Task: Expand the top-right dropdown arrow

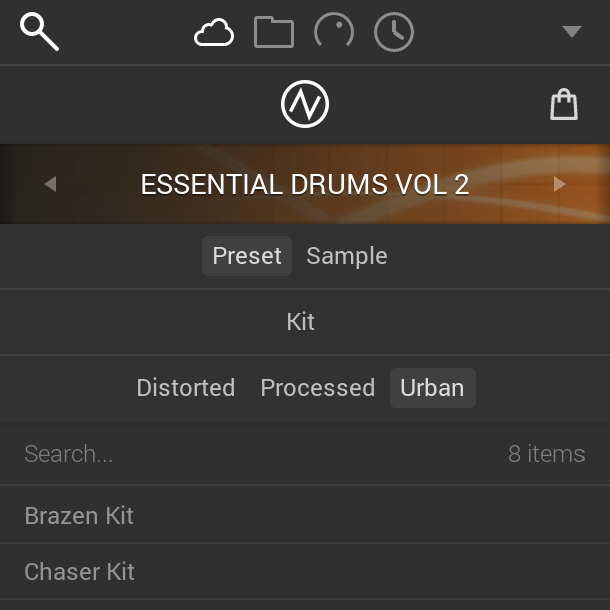Action: [x=572, y=32]
